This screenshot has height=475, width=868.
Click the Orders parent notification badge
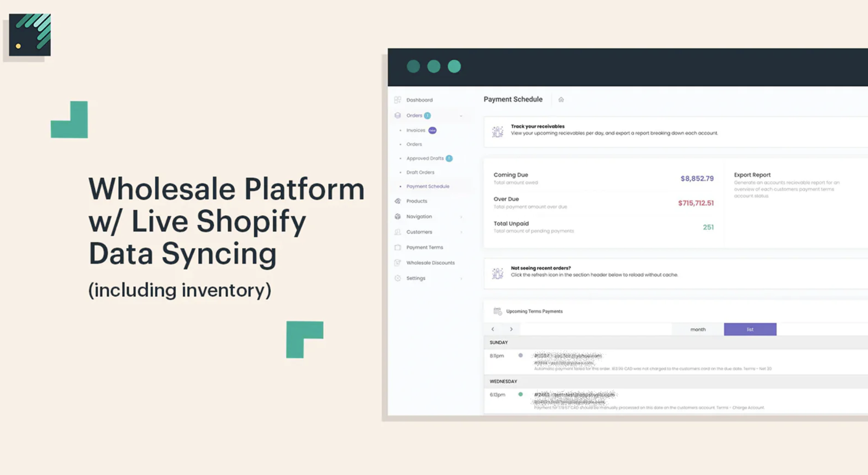tap(428, 116)
